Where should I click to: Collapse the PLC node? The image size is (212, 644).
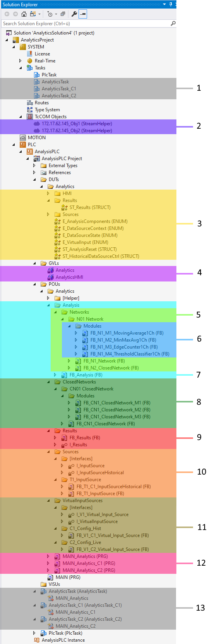[x=14, y=145]
